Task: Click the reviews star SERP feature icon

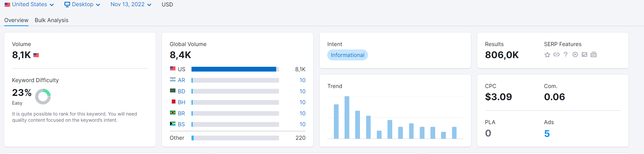Action: [x=547, y=55]
